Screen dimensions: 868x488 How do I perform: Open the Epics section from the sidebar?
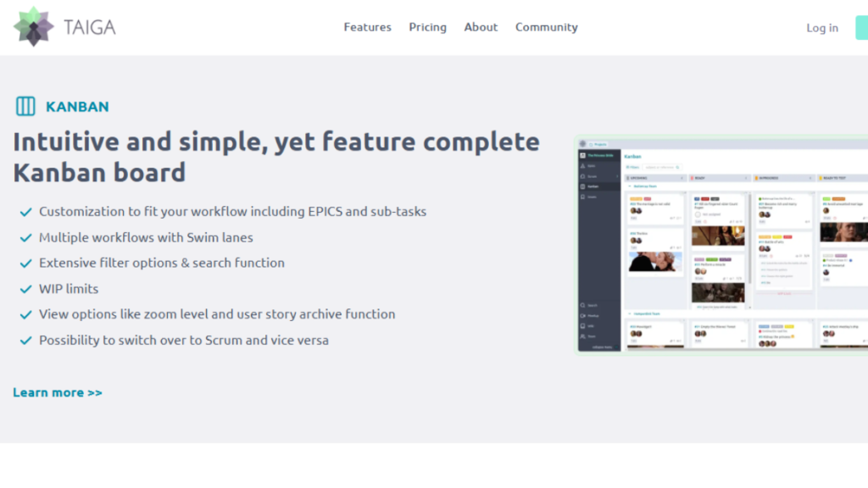pos(581,166)
